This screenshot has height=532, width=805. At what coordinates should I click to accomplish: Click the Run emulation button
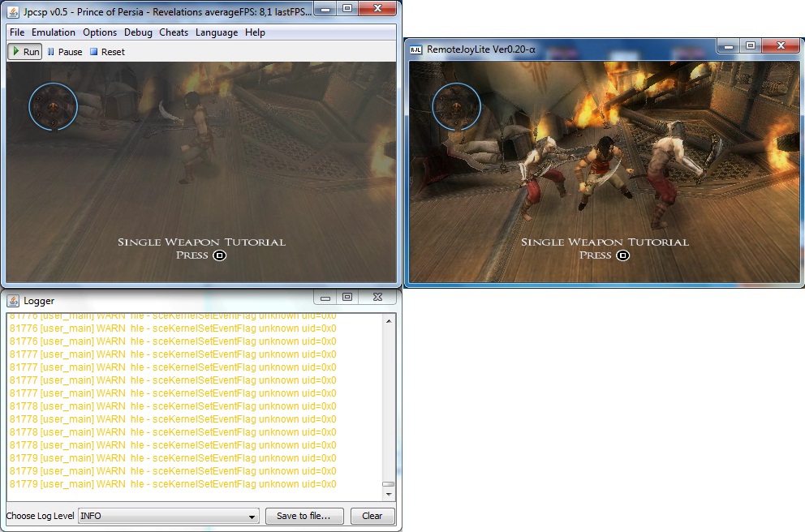click(24, 52)
